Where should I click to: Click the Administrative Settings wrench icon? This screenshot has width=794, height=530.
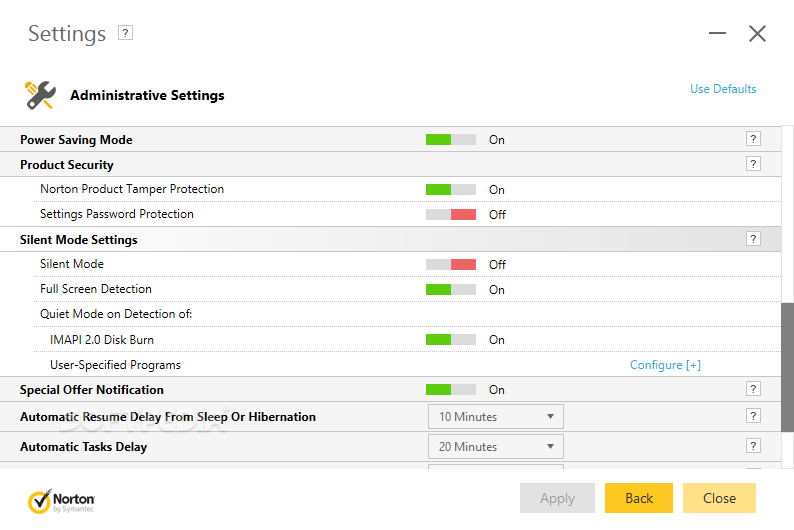tap(40, 95)
